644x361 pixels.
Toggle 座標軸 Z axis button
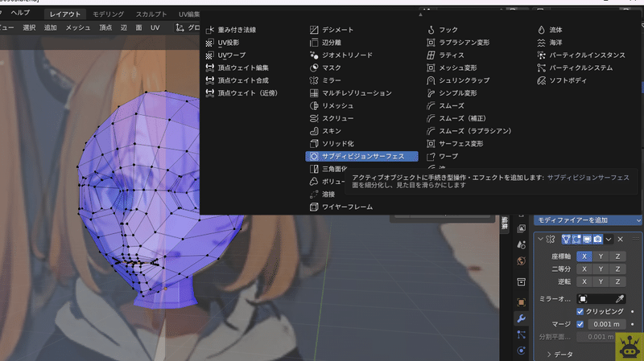click(x=617, y=256)
